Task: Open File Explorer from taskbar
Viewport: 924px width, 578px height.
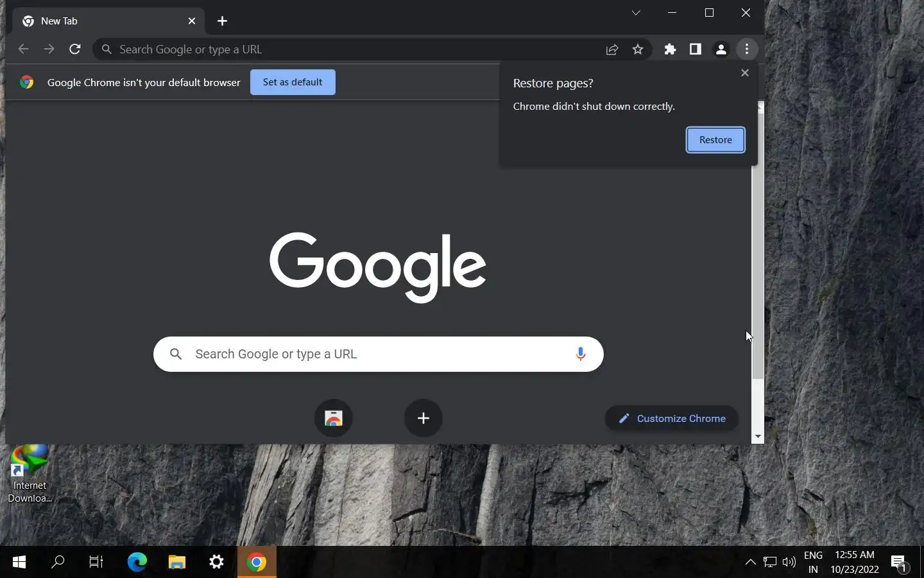Action: (x=177, y=563)
